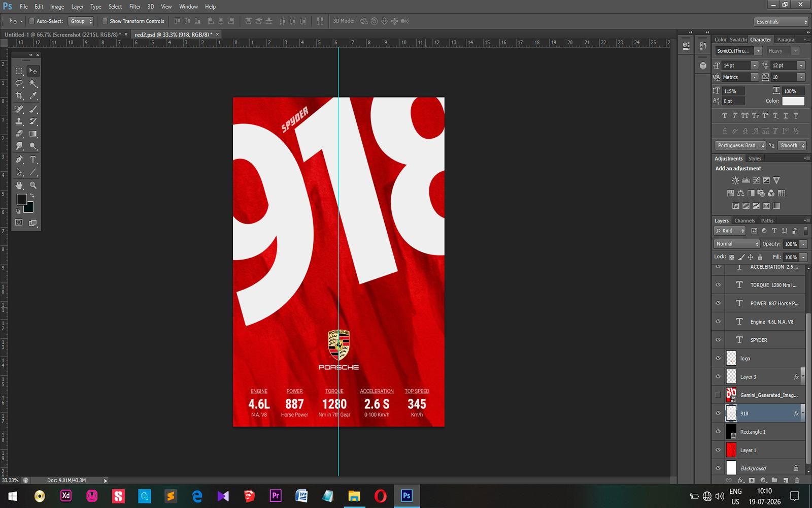Choose the Clone Stamp tool
The height and width of the screenshot is (508, 812).
[19, 121]
